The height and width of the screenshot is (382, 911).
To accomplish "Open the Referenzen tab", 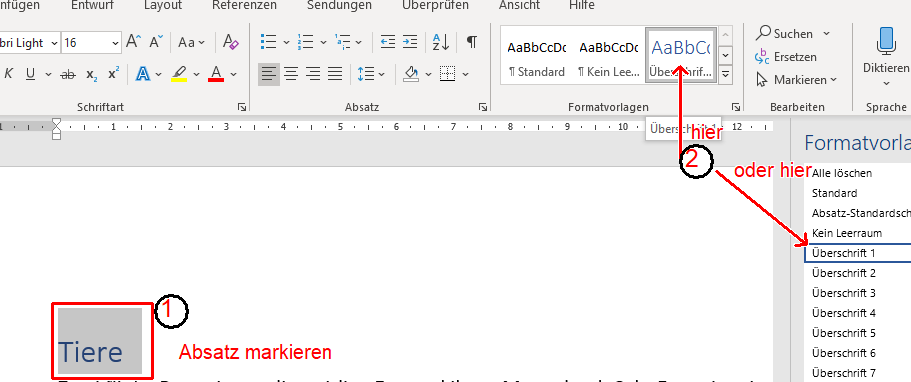I will tap(244, 6).
